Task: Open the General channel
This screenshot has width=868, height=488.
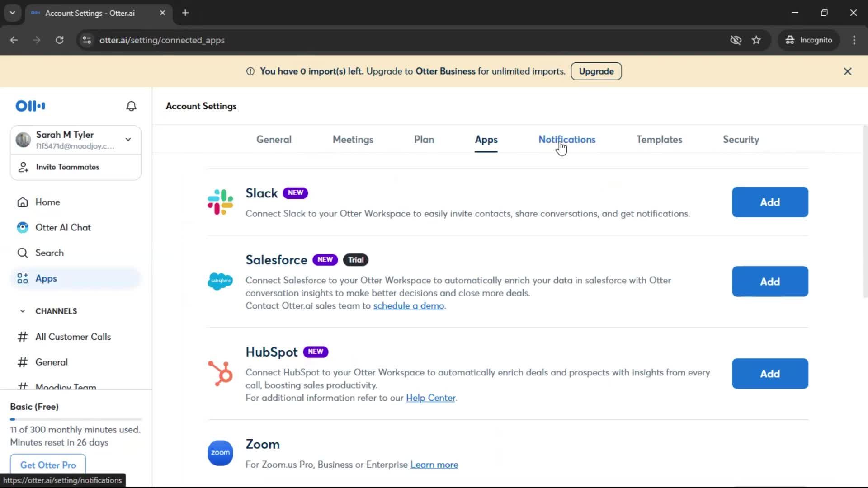Action: 52,362
